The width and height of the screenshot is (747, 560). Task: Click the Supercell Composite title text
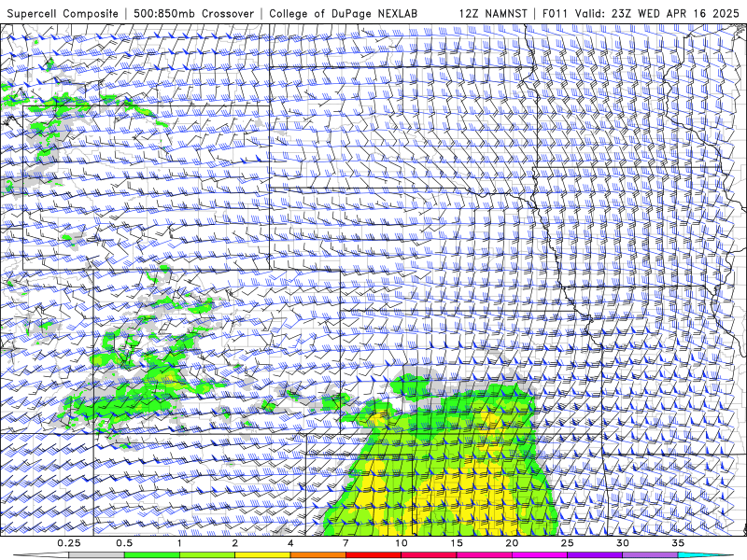tap(63, 13)
